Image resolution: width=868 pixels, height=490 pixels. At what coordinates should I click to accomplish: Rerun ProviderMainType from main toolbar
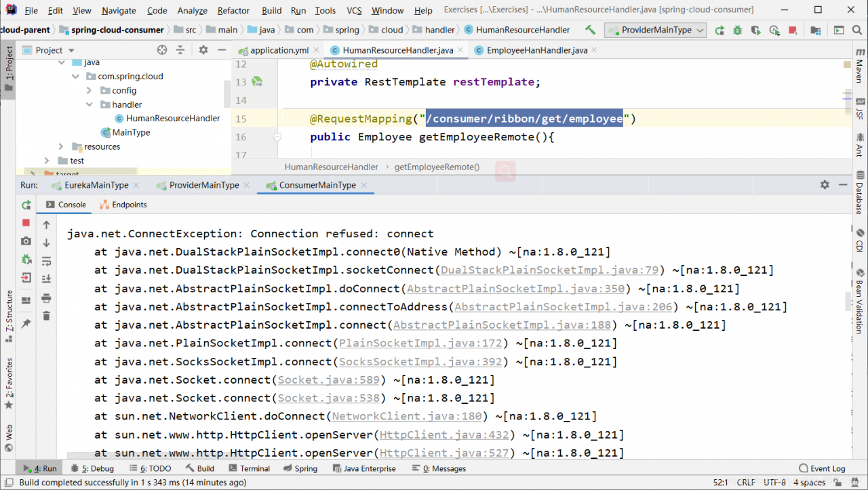719,30
